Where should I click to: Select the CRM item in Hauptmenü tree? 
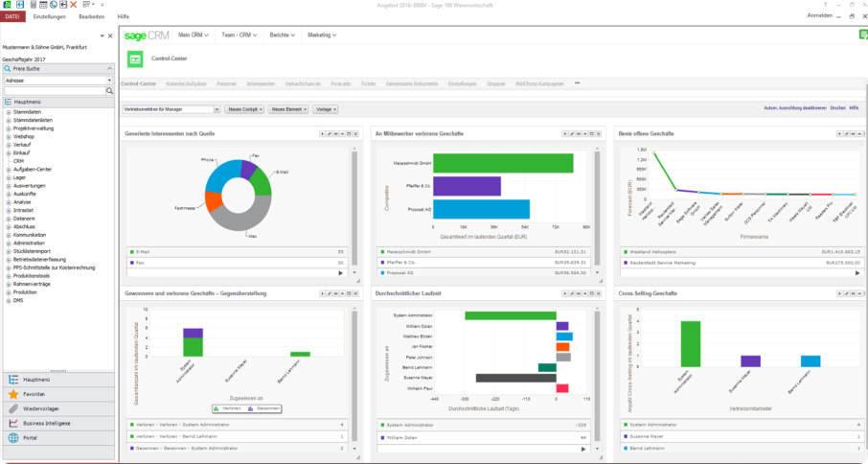[x=18, y=161]
